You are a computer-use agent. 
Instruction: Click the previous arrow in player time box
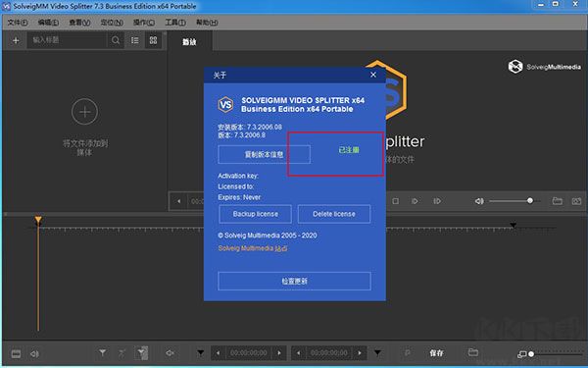(x=179, y=201)
